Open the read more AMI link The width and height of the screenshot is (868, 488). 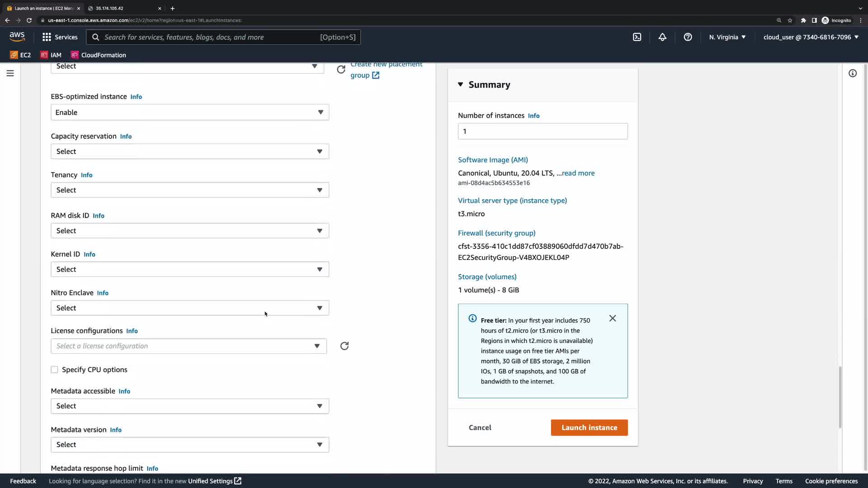point(578,173)
